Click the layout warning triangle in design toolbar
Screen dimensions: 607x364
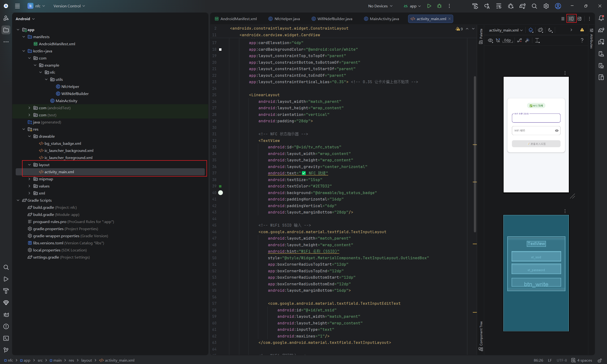coord(582,30)
